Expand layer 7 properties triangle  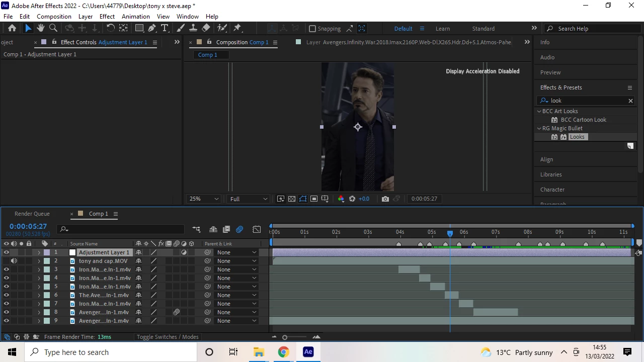click(x=39, y=304)
